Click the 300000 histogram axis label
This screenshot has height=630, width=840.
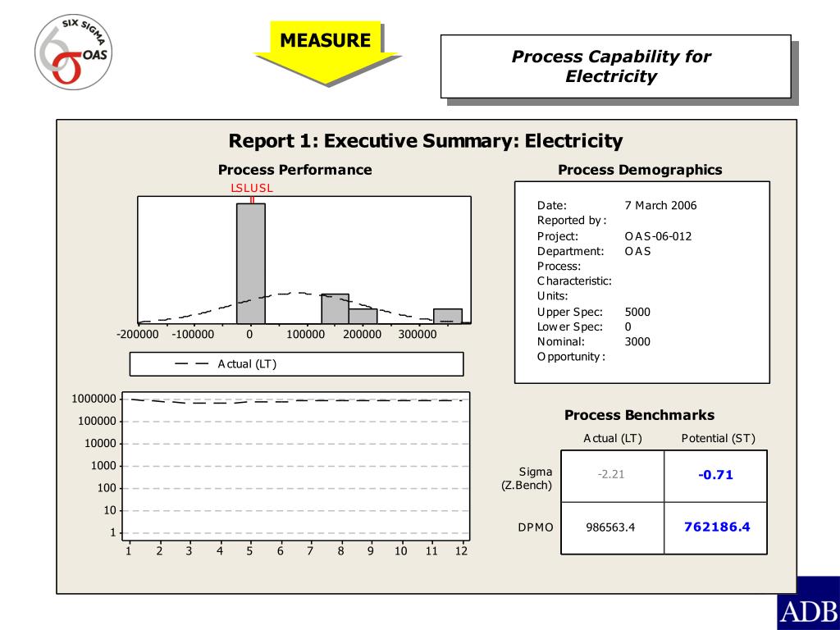[418, 335]
